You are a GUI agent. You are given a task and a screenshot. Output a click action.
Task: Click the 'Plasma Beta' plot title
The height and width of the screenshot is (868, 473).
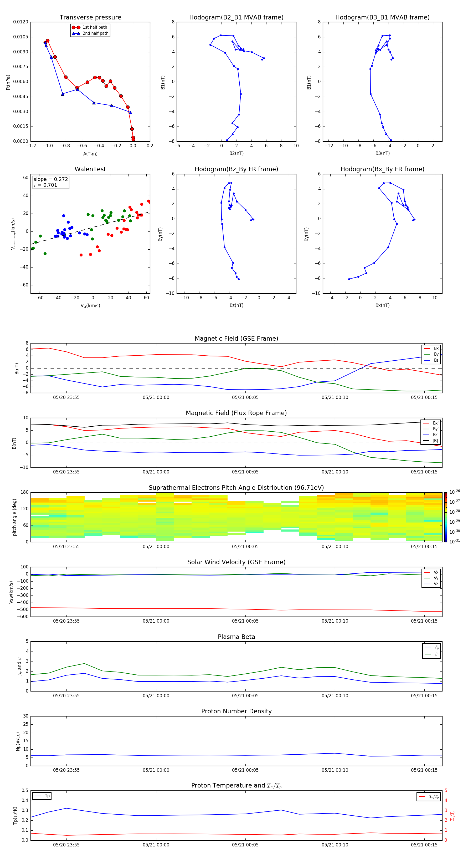[x=236, y=637]
